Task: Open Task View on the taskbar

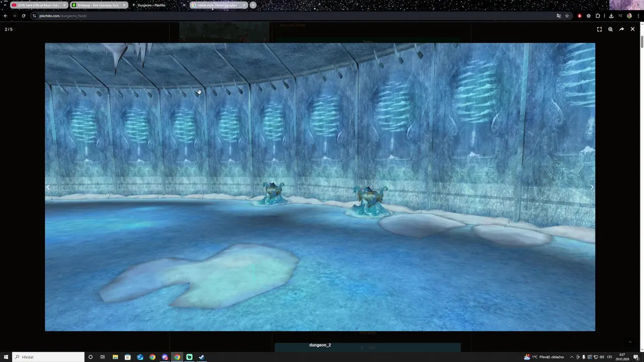Action: click(103, 357)
